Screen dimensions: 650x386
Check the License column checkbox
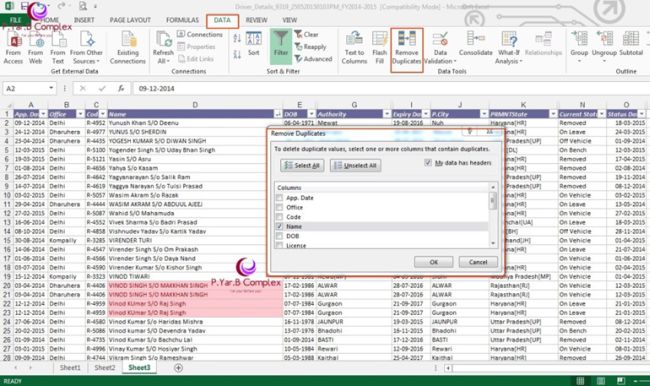click(x=279, y=245)
